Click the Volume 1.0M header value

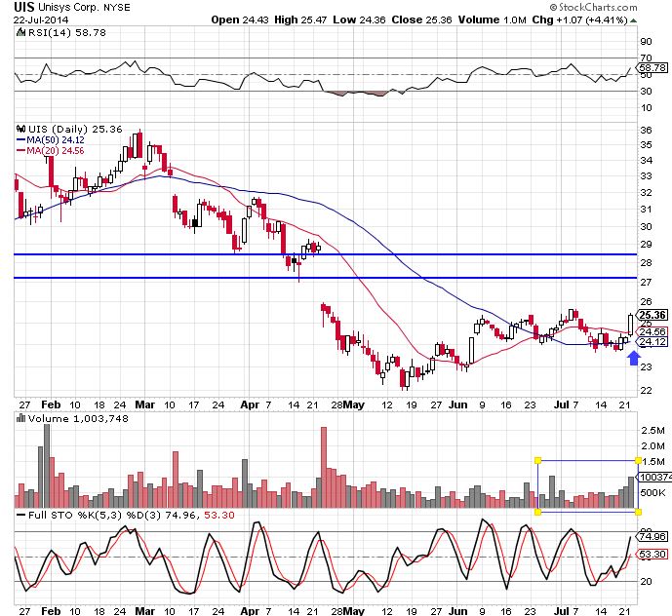(492, 19)
